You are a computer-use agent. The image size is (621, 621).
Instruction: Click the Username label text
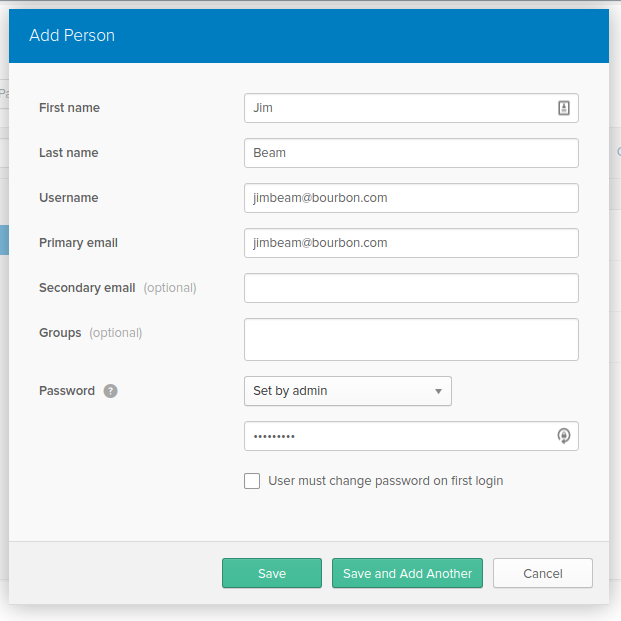[x=68, y=198]
